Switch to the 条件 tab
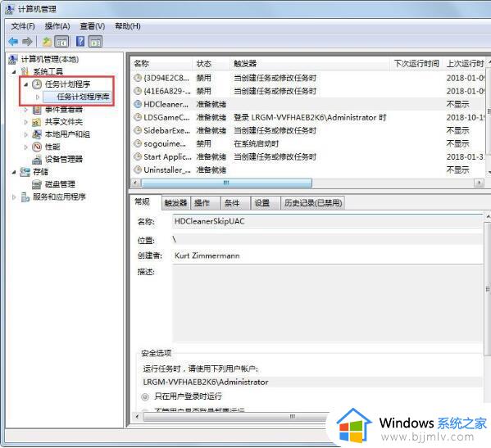This screenshot has height=448, width=491. 235,203
